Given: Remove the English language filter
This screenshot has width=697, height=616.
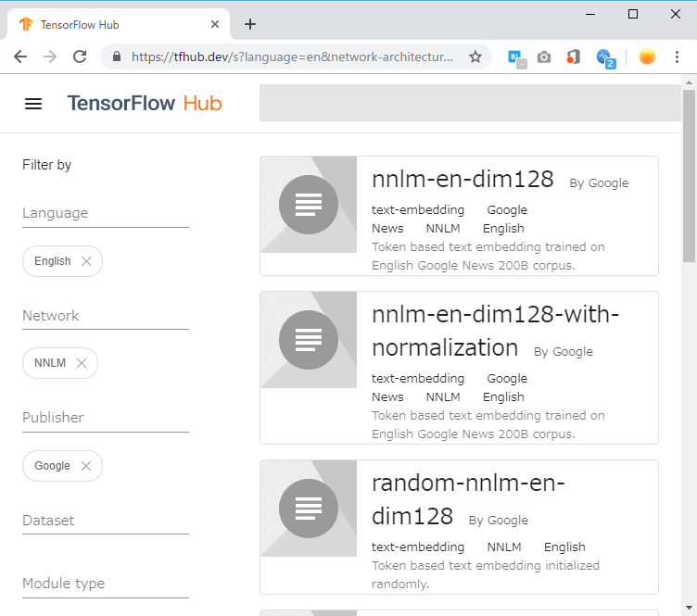Looking at the screenshot, I should pyautogui.click(x=86, y=261).
